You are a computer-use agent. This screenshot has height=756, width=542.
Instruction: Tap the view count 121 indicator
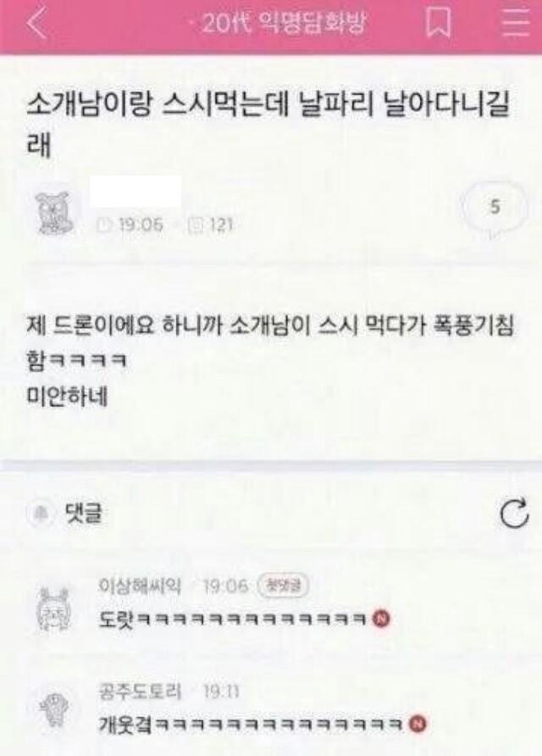[x=211, y=225]
